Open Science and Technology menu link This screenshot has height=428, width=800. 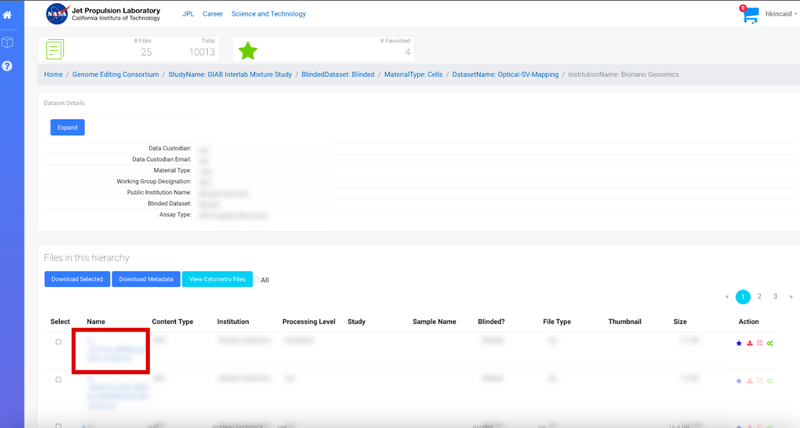268,14
